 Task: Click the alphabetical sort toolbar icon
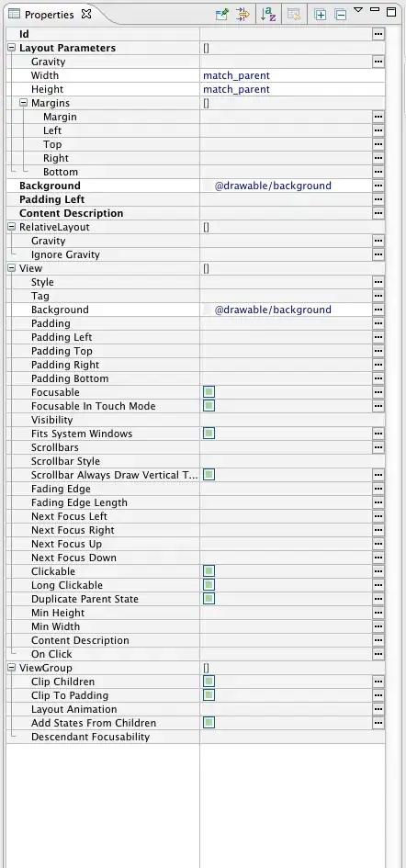tap(268, 15)
